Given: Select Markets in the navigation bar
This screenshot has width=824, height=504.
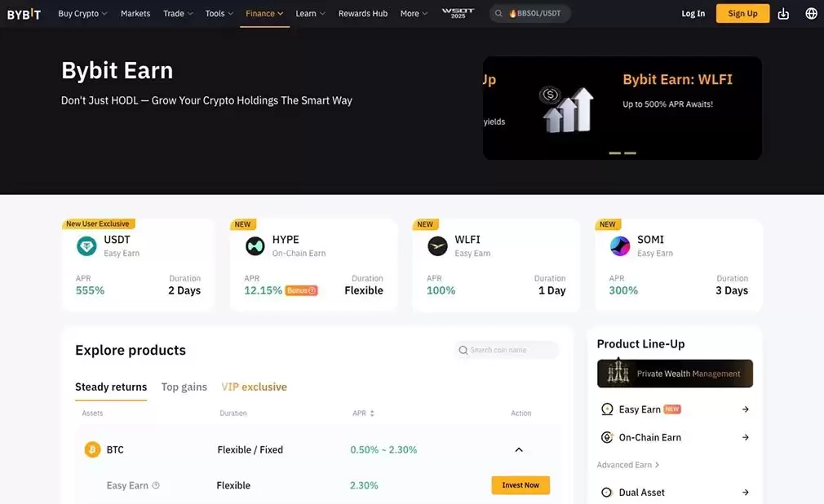Looking at the screenshot, I should pos(135,13).
